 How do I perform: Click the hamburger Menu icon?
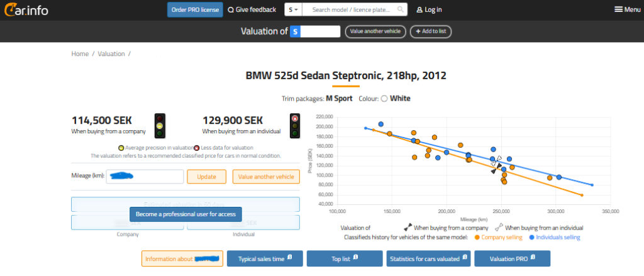(619, 9)
